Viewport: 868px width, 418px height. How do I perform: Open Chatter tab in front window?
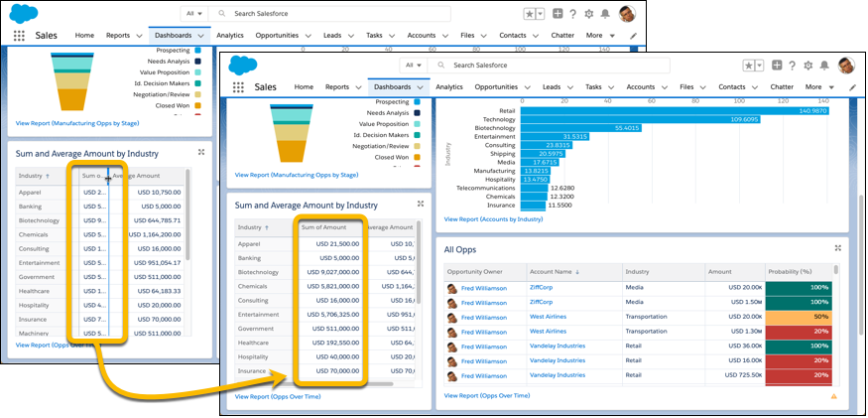coord(782,87)
